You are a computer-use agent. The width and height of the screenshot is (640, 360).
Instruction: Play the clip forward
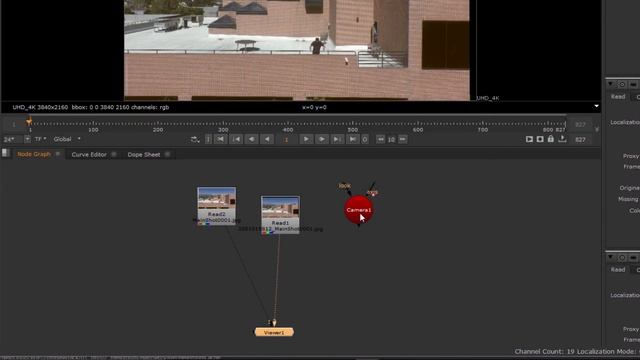(306, 139)
